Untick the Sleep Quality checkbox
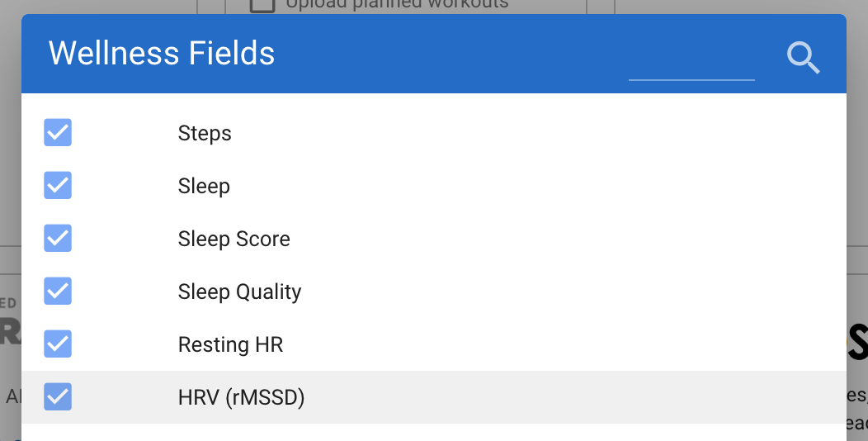This screenshot has height=441, width=868. (58, 292)
